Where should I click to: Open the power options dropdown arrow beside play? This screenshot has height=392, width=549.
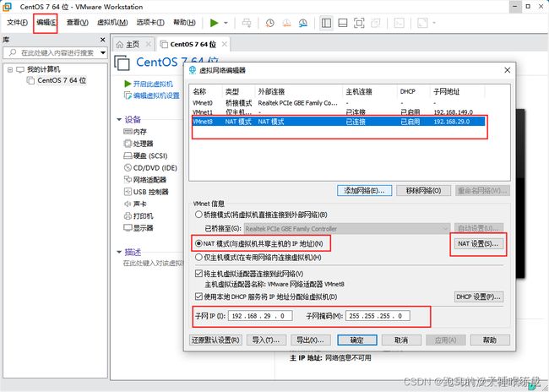(x=226, y=23)
